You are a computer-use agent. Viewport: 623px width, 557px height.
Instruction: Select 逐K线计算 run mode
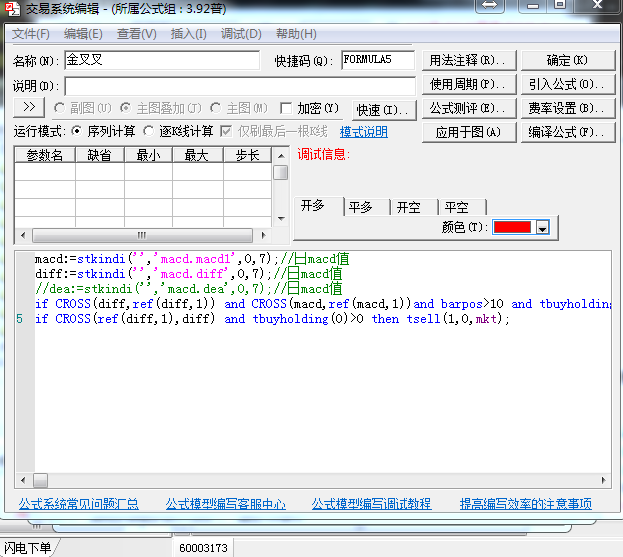pyautogui.click(x=149, y=132)
